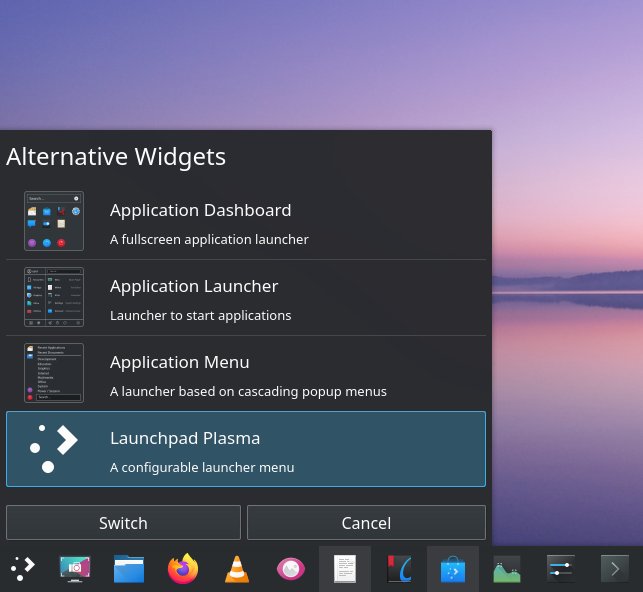
Task: Click the Application Dashboard preview thumbnail
Action: (54, 222)
